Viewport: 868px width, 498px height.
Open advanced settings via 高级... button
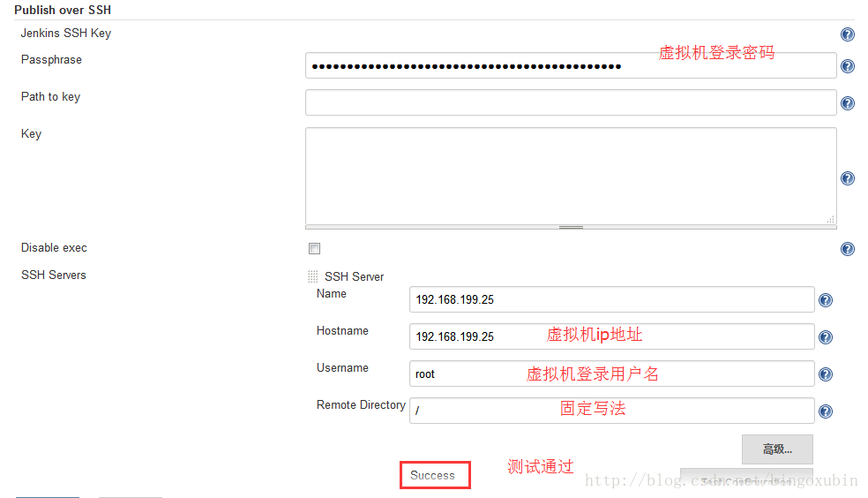[777, 449]
